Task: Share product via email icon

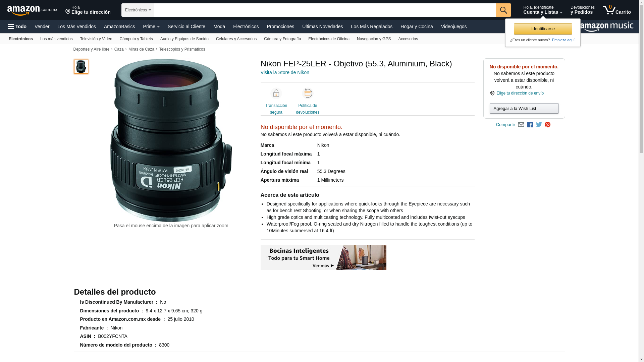Action: click(521, 125)
